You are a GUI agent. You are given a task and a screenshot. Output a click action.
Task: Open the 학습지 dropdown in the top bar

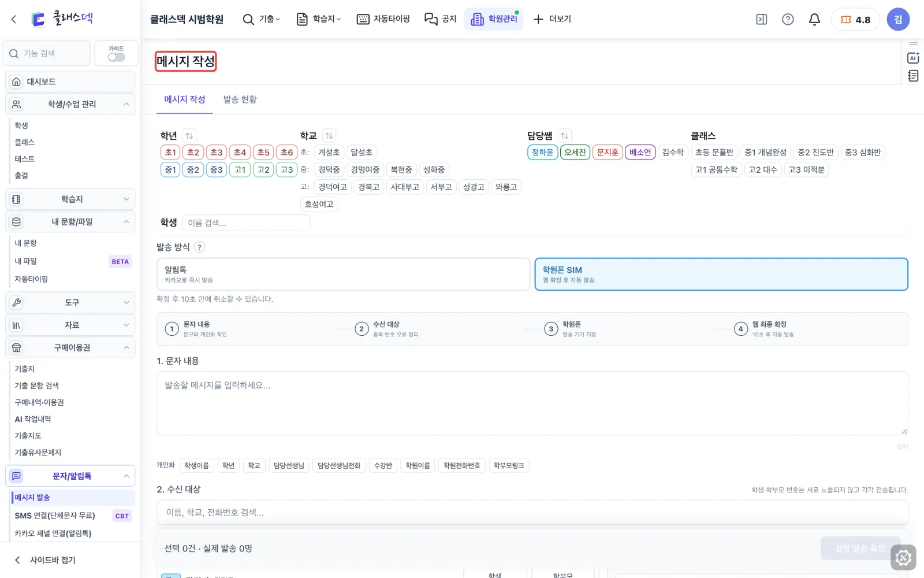(319, 19)
